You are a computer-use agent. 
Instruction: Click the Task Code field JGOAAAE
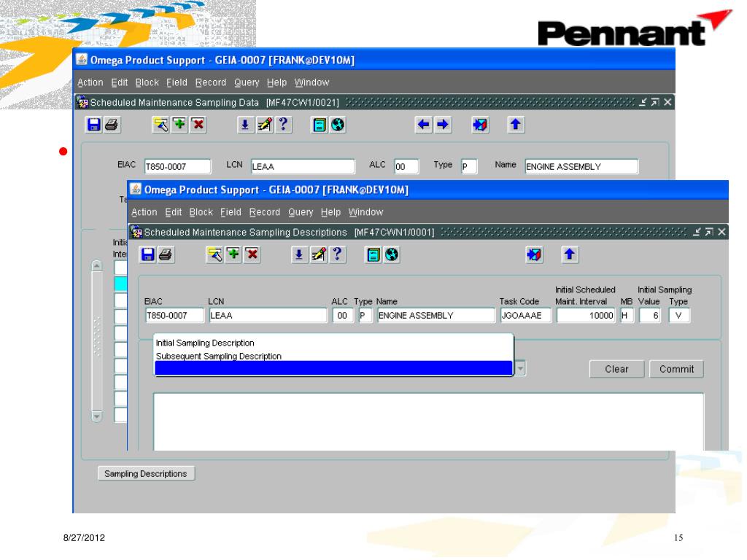coord(525,315)
